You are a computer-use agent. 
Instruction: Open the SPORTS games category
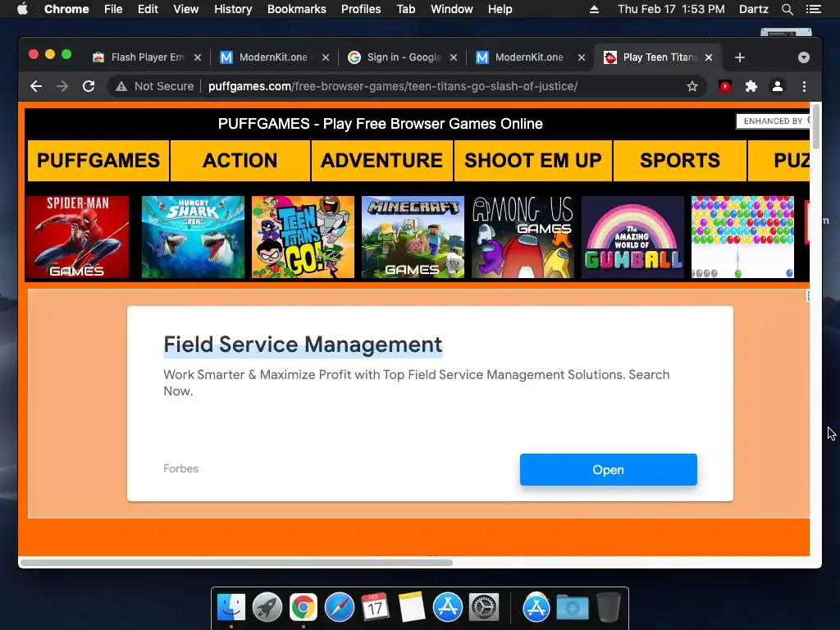click(680, 160)
